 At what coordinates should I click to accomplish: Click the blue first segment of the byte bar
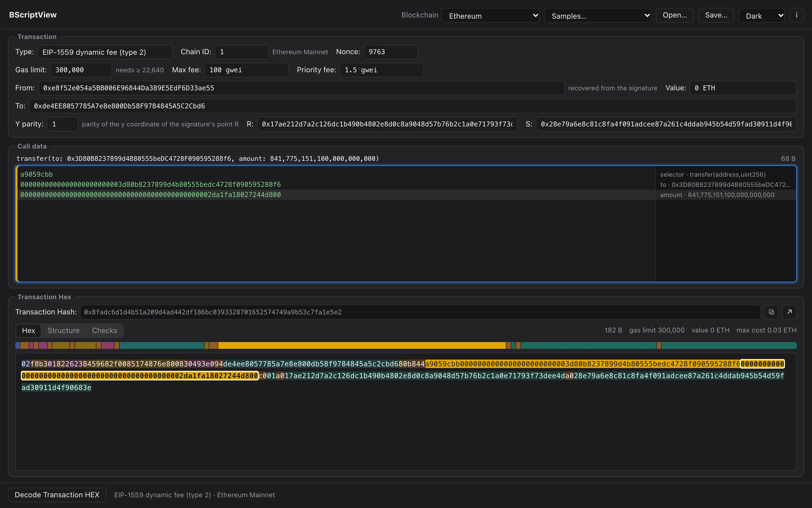(x=17, y=345)
